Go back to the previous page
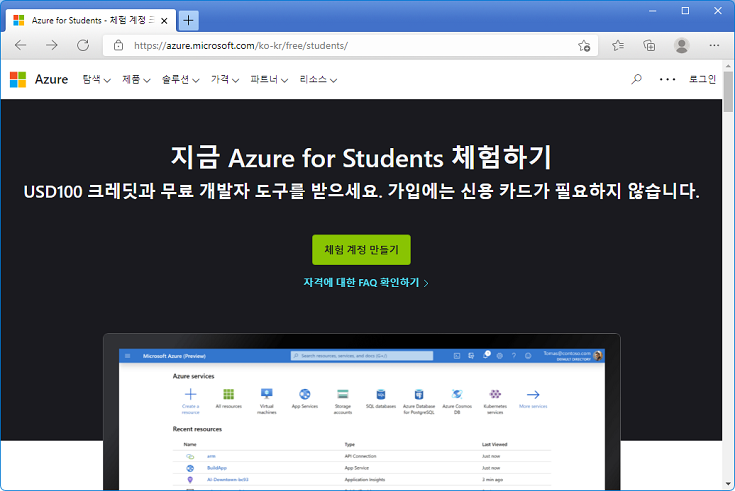Viewport: 735px width, 491px height. pos(21,45)
